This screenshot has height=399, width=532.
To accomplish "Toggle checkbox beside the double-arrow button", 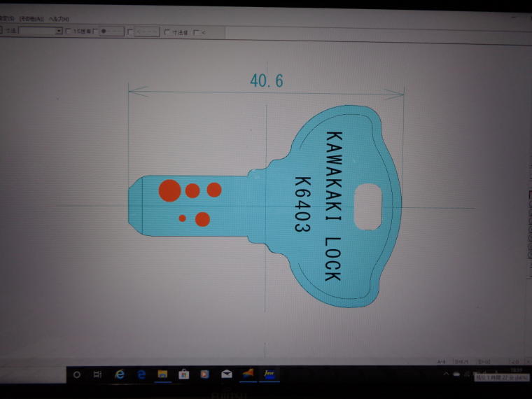I will (130, 32).
